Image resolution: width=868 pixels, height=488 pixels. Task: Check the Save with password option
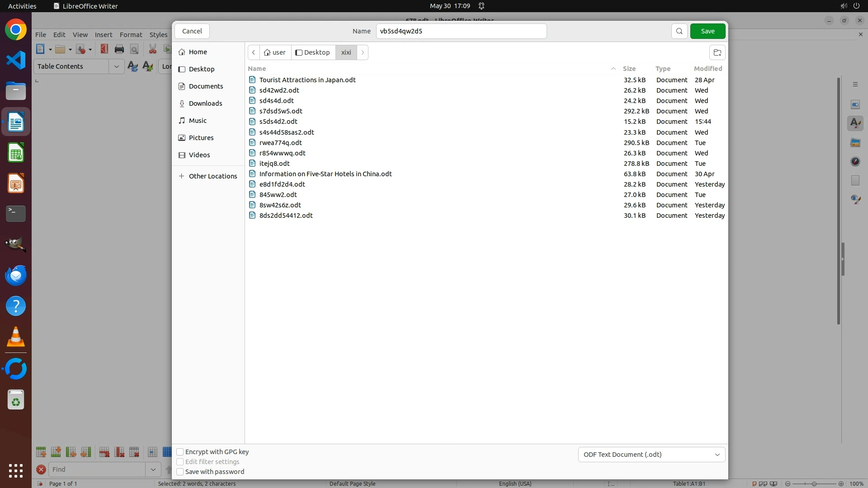click(x=180, y=472)
